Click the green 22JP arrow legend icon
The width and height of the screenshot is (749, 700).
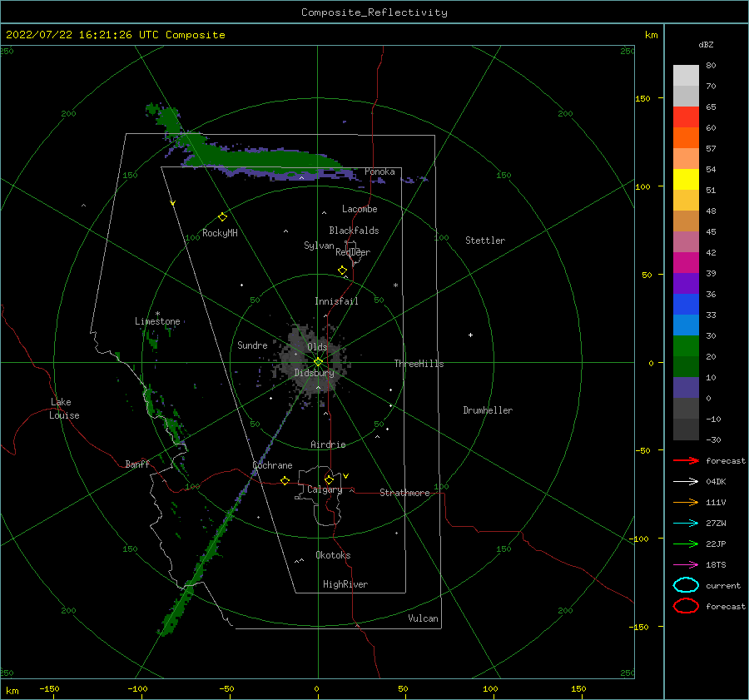click(686, 544)
